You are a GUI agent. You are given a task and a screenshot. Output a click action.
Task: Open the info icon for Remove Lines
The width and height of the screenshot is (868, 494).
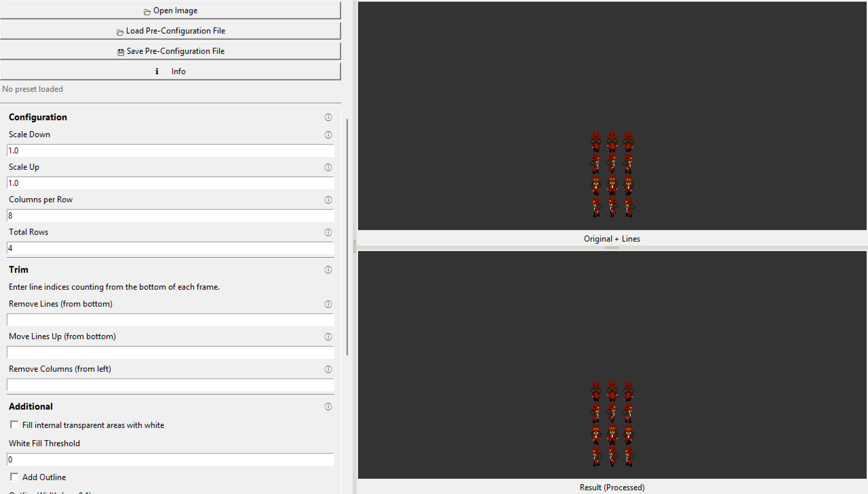click(x=328, y=304)
